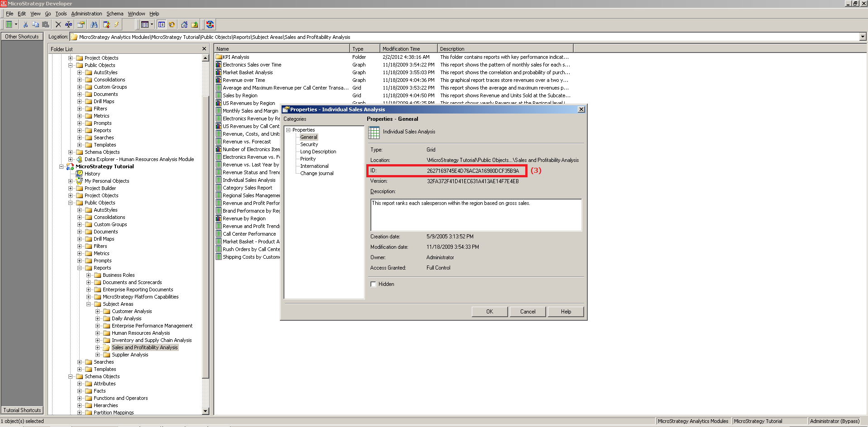Open the Window menu
The width and height of the screenshot is (868, 427).
(x=136, y=14)
